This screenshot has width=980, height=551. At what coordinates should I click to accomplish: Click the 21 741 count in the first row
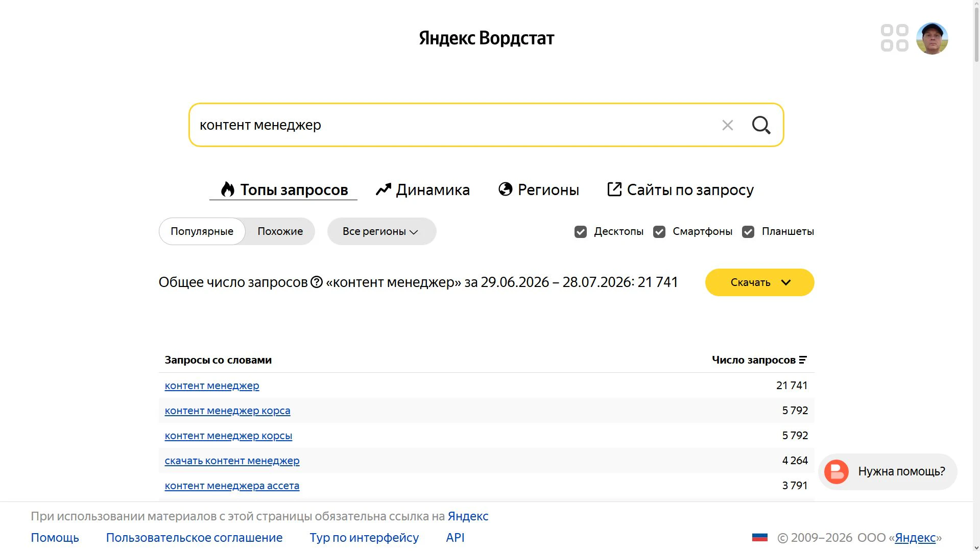(x=792, y=386)
